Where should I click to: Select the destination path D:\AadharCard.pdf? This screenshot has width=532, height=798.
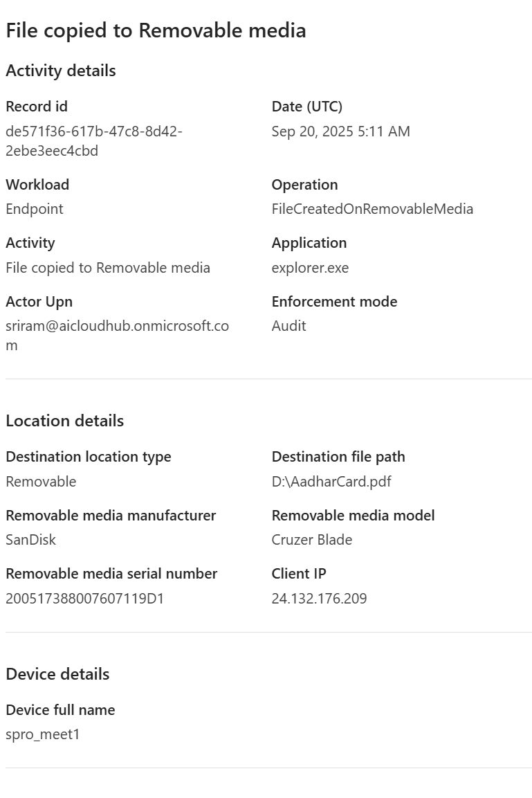point(331,482)
